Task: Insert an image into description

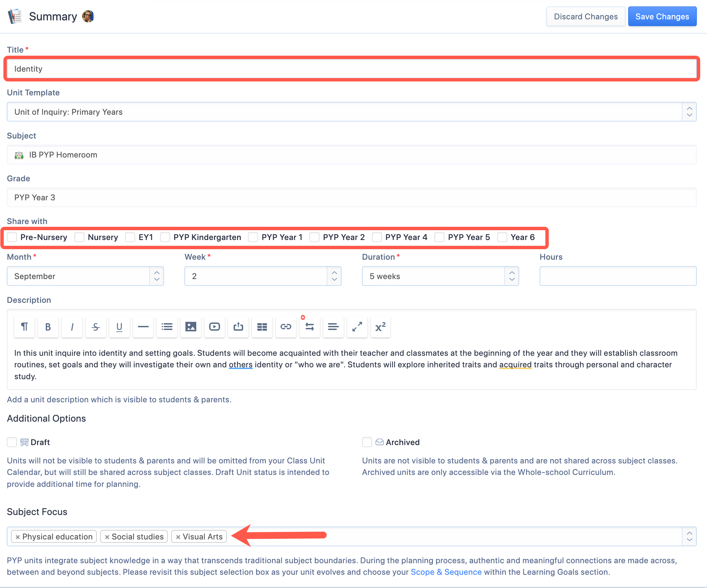Action: 191,327
